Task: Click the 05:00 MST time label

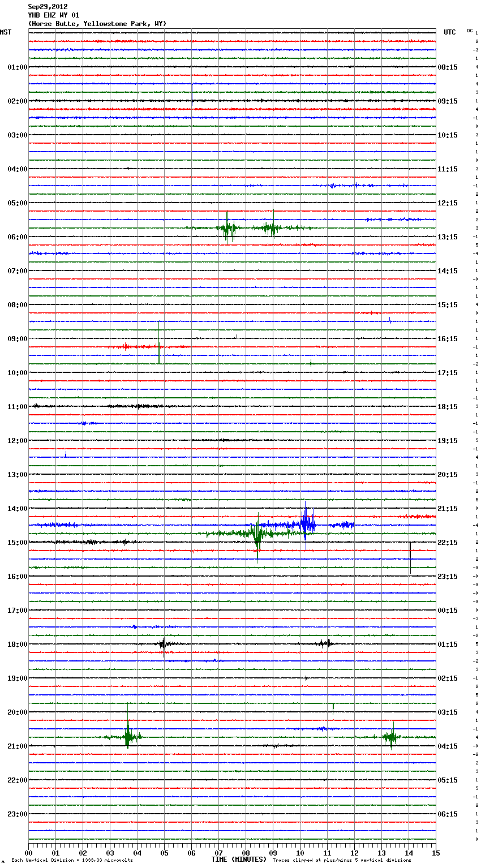Action: (17, 203)
